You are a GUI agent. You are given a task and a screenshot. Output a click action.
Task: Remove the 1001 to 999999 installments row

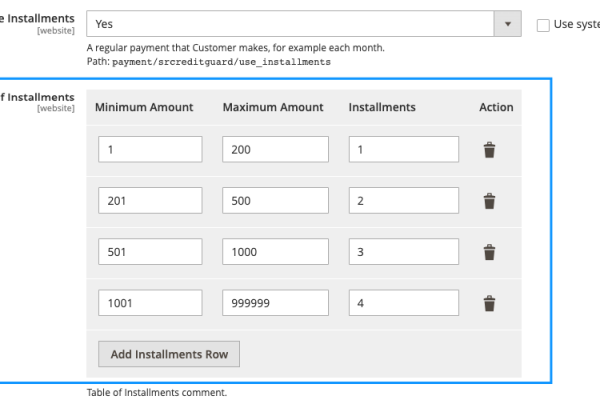489,304
